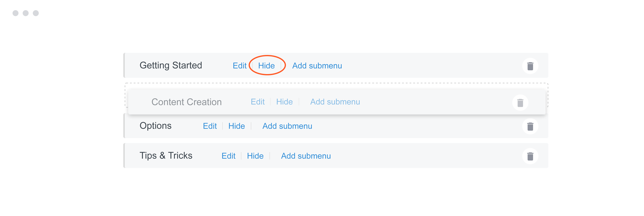Click the Tips & Tricks row title

(x=166, y=156)
